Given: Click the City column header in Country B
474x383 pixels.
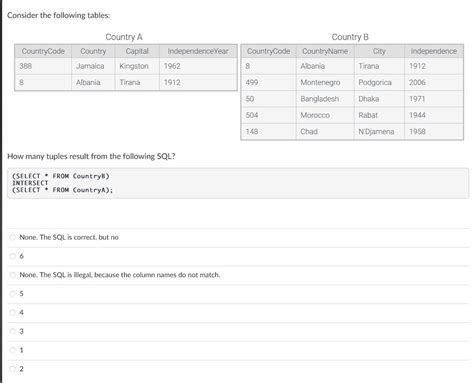Looking at the screenshot, I should pos(379,51).
